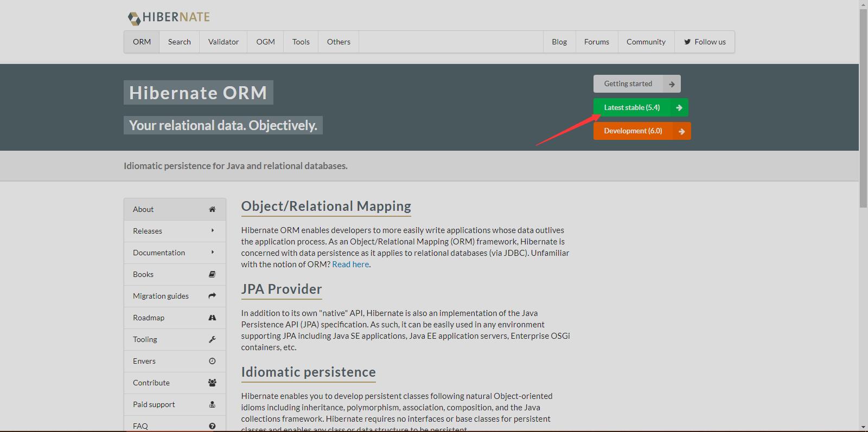Click the Idiomatic persistence heading
The image size is (868, 432).
tap(309, 372)
